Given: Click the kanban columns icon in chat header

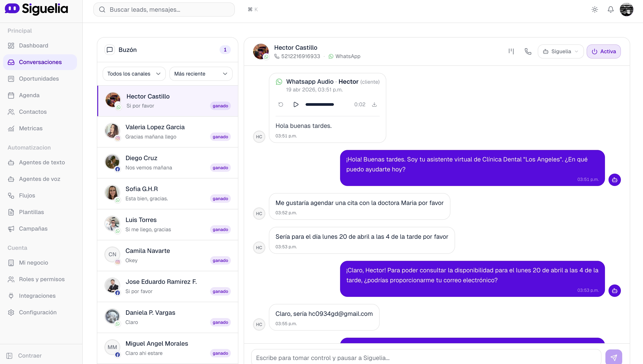Looking at the screenshot, I should pyautogui.click(x=511, y=51).
